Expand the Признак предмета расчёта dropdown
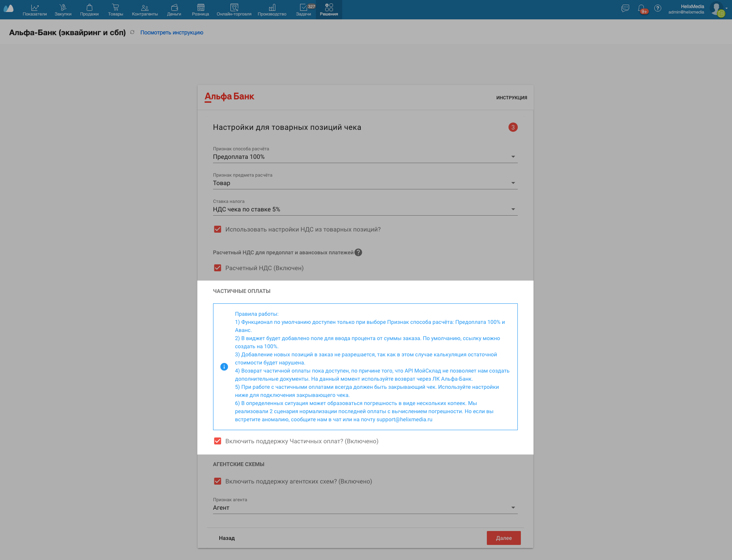The height and width of the screenshot is (560, 732). pos(365,183)
